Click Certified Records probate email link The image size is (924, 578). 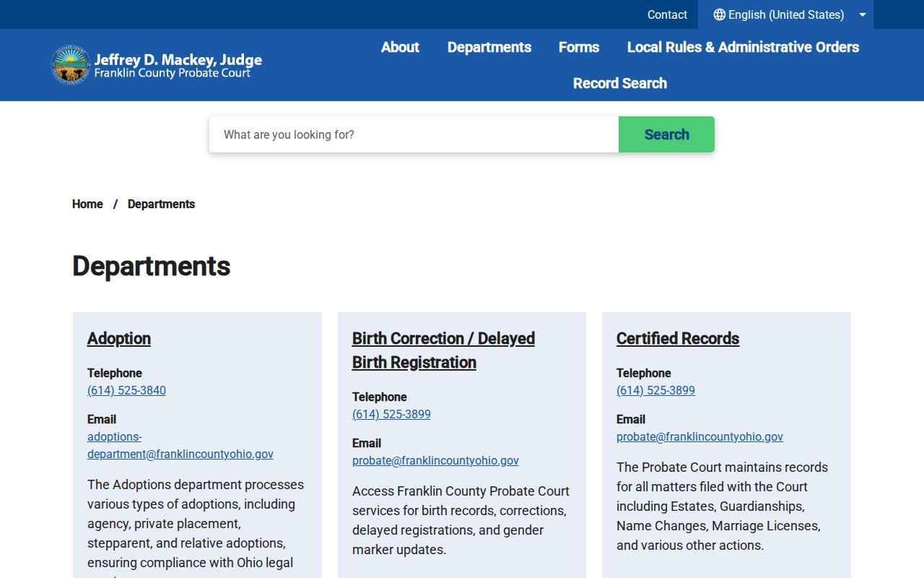pos(699,436)
